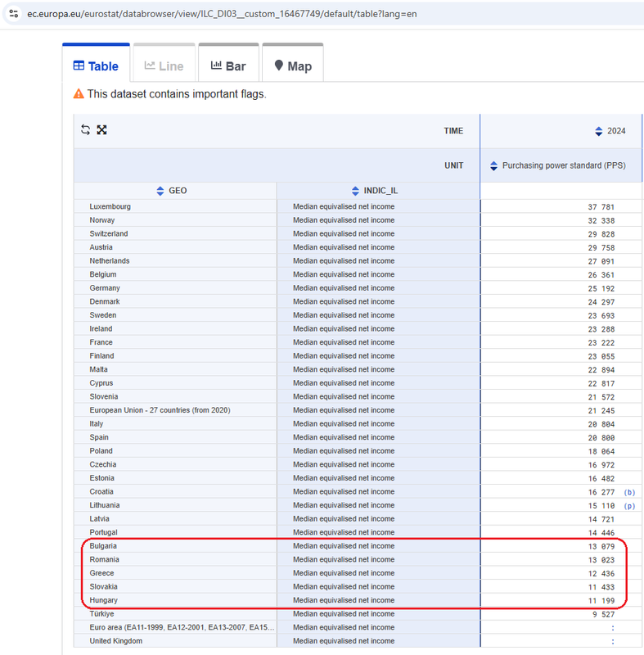644x655 pixels.
Task: Select the Slovakia row label
Action: point(103,586)
